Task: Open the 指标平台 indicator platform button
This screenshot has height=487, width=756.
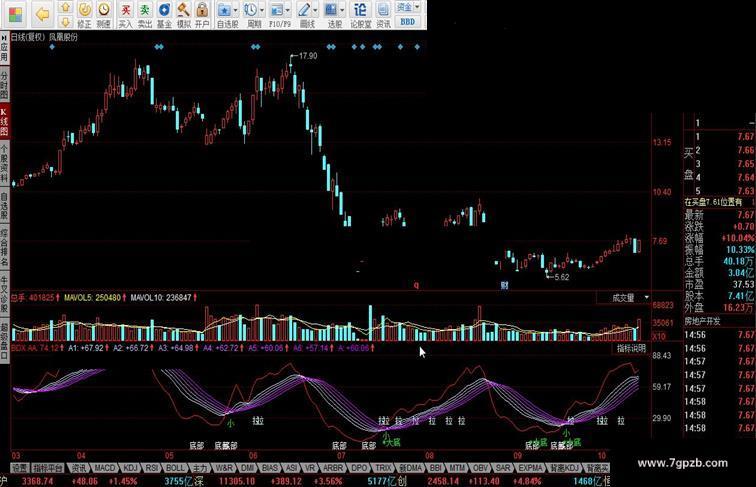Action: pos(48,468)
